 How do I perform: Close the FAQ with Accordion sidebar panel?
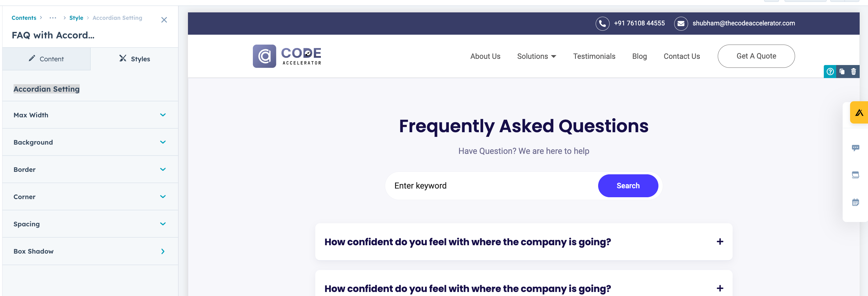164,20
